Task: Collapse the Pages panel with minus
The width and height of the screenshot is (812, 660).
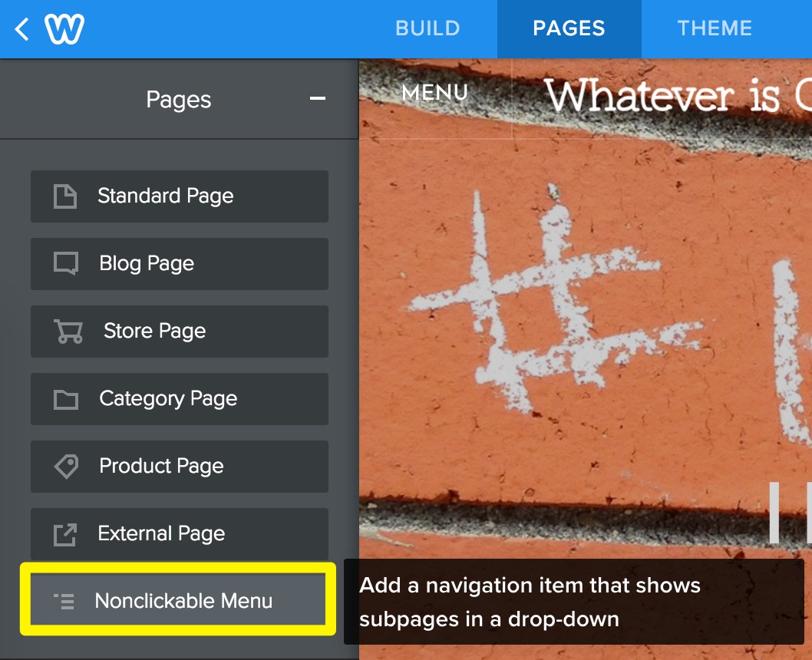Action: coord(318,98)
